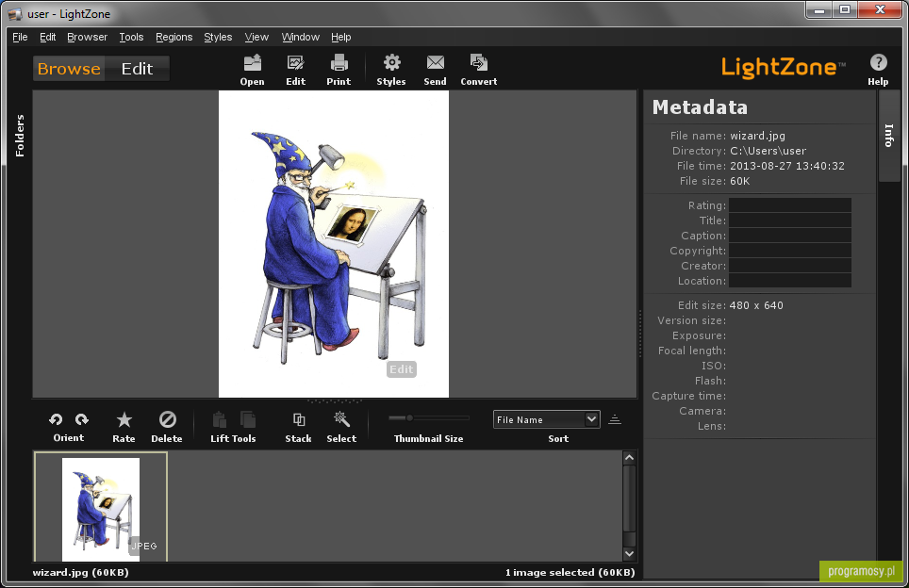The height and width of the screenshot is (588, 909).
Task: Click the Edit toolbar icon with pencil
Action: click(x=296, y=62)
